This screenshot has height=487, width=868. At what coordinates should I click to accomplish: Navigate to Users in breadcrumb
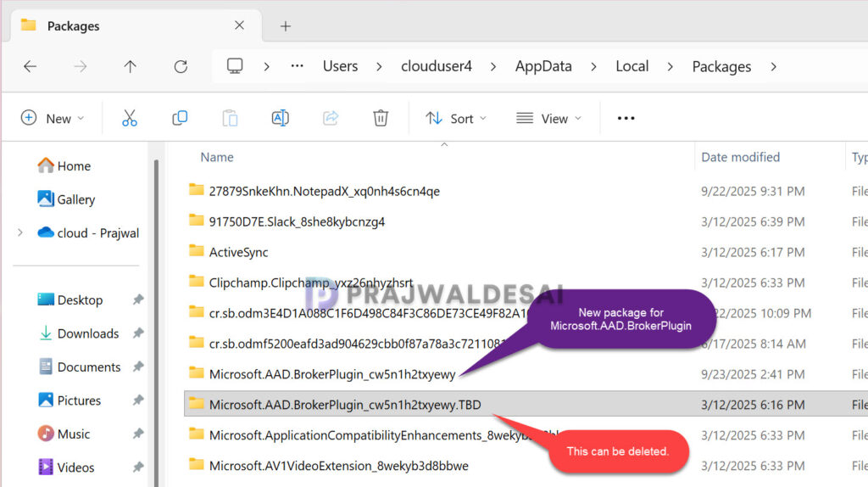[341, 66]
